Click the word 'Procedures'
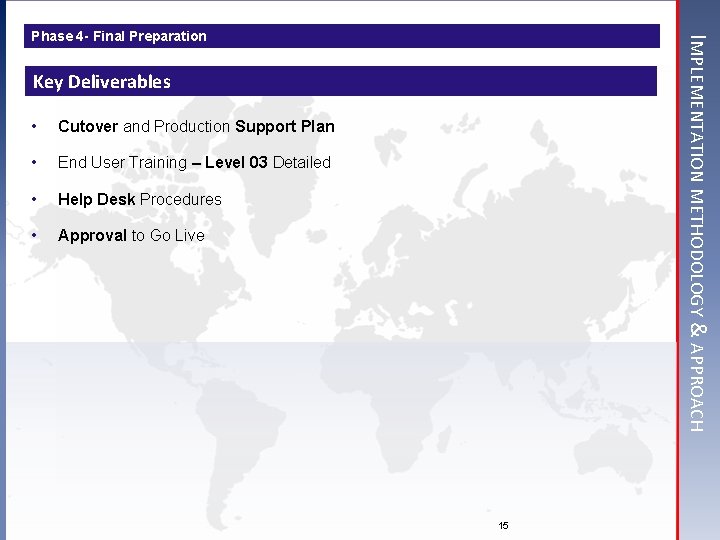 point(180,199)
